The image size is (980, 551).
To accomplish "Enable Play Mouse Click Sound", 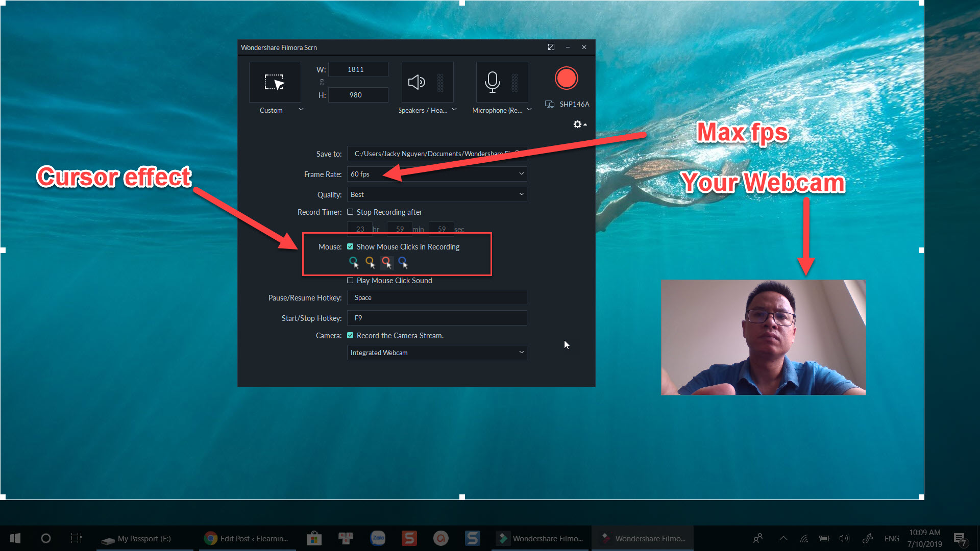I will click(x=350, y=280).
